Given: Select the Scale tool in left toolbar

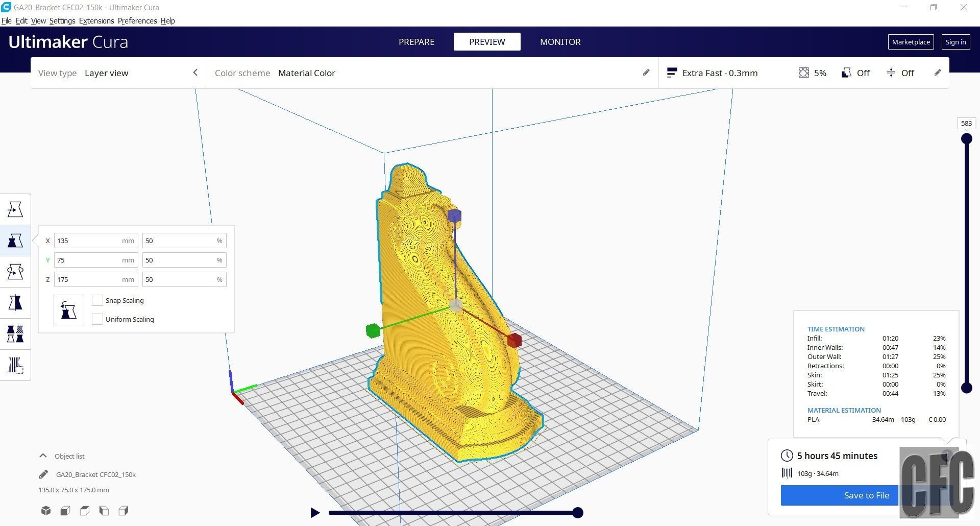Looking at the screenshot, I should [x=15, y=241].
